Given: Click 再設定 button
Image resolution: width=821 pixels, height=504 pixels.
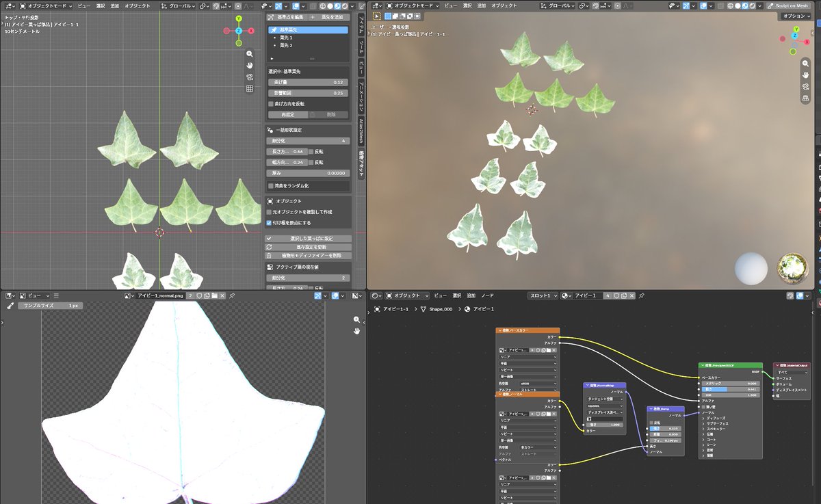Looking at the screenshot, I should (287, 115).
